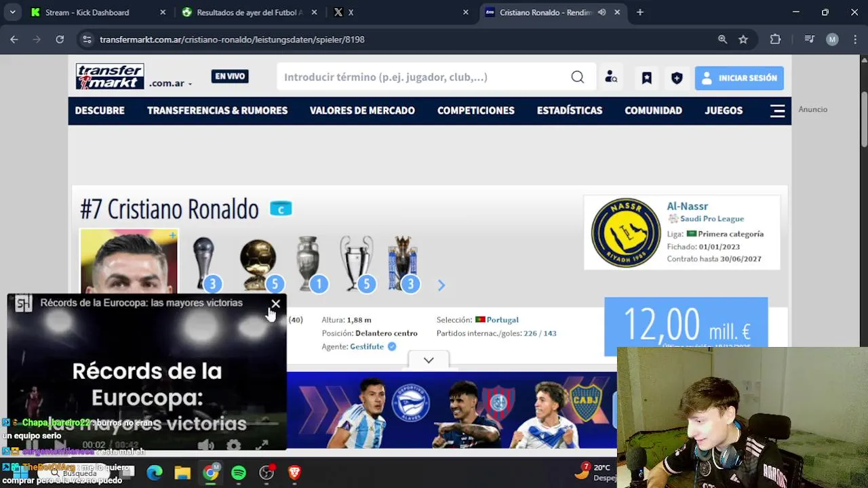Open the media controls icon in Chrome toolbar
The image size is (868, 488).
(x=809, y=39)
